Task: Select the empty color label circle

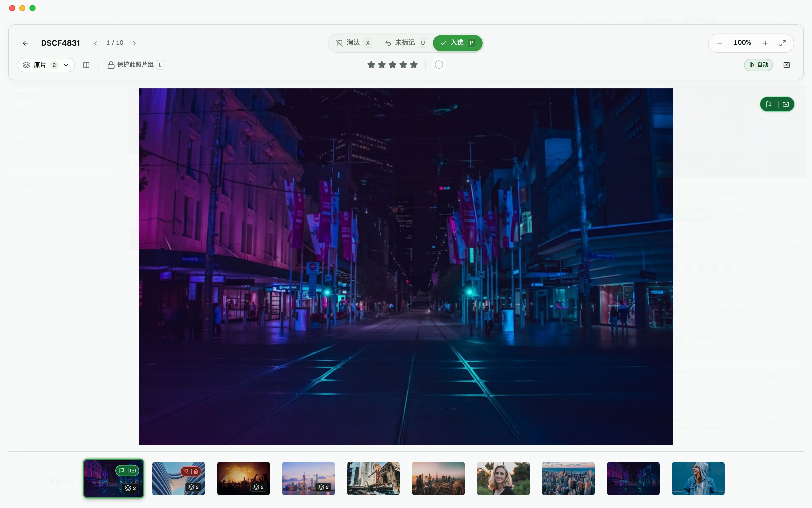Action: tap(439, 65)
